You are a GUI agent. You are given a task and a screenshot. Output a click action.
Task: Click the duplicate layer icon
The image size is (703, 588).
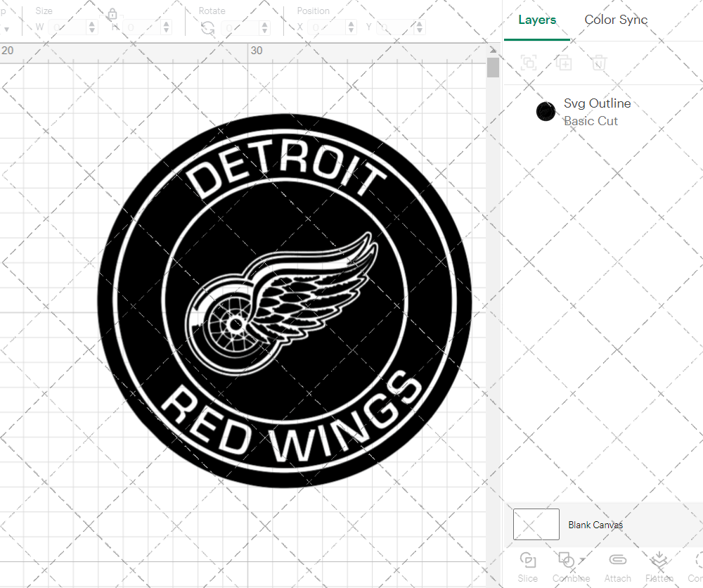click(x=564, y=63)
